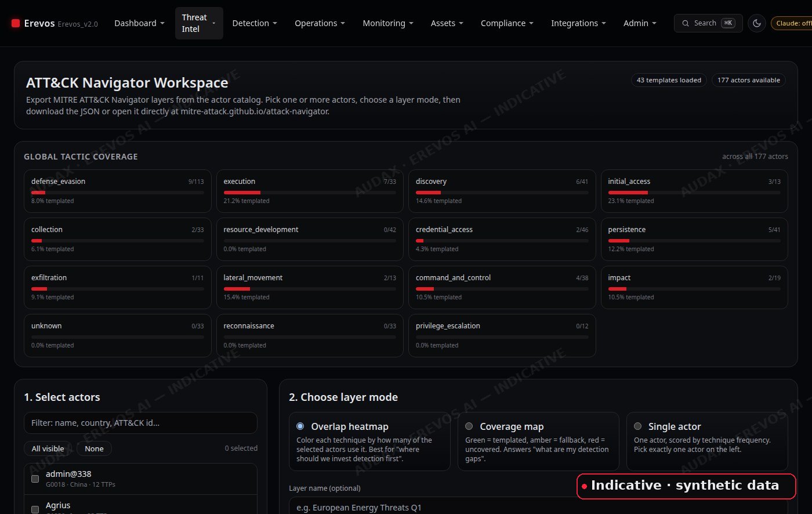812x514 pixels.
Task: Open the persistence tactic card
Action: click(x=694, y=239)
